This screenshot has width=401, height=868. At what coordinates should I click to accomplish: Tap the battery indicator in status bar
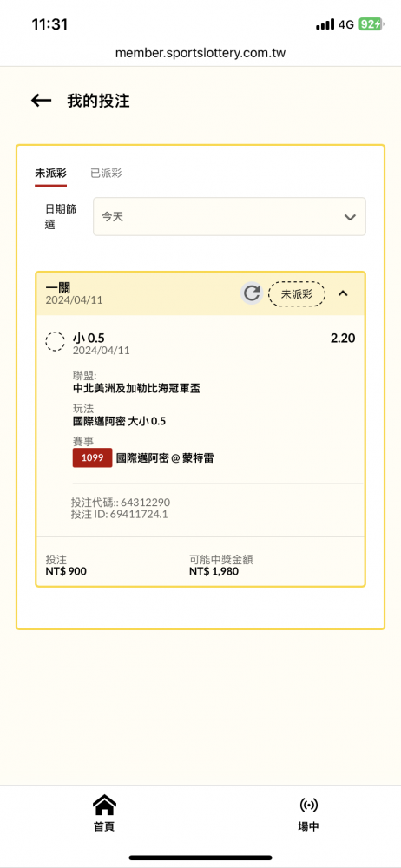[370, 24]
